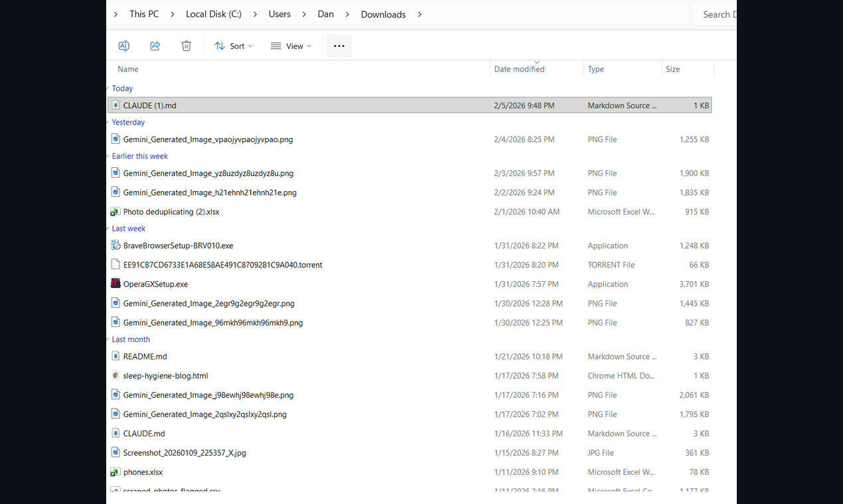Sort by the Size column header

[x=672, y=69]
